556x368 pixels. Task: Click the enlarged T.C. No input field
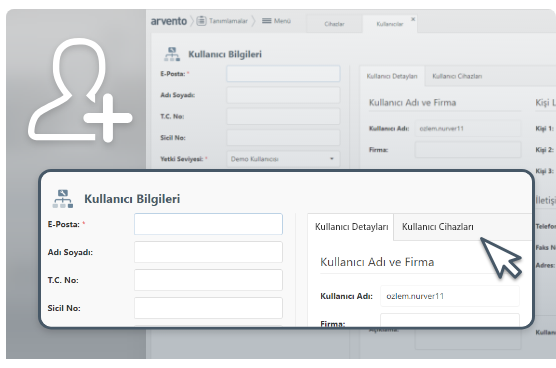[x=208, y=280]
